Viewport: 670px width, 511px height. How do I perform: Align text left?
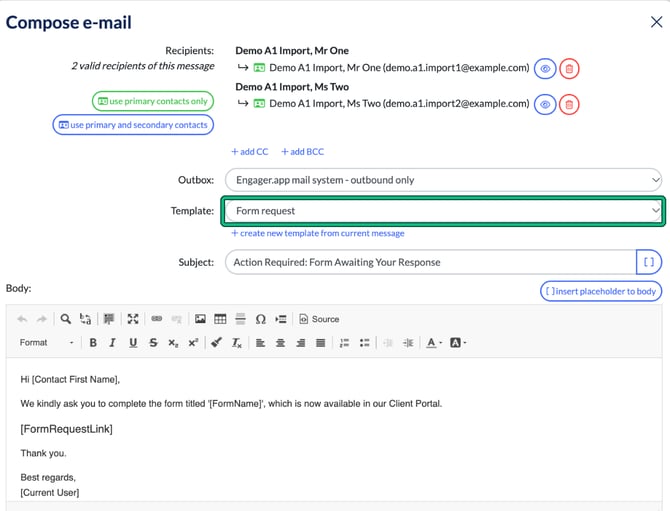pos(260,343)
